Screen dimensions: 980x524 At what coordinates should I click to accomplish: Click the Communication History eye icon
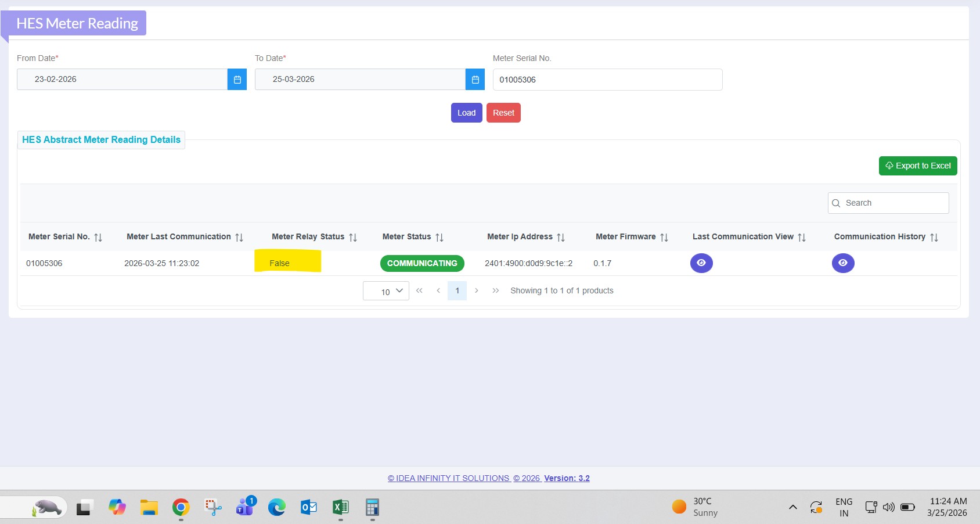(842, 263)
